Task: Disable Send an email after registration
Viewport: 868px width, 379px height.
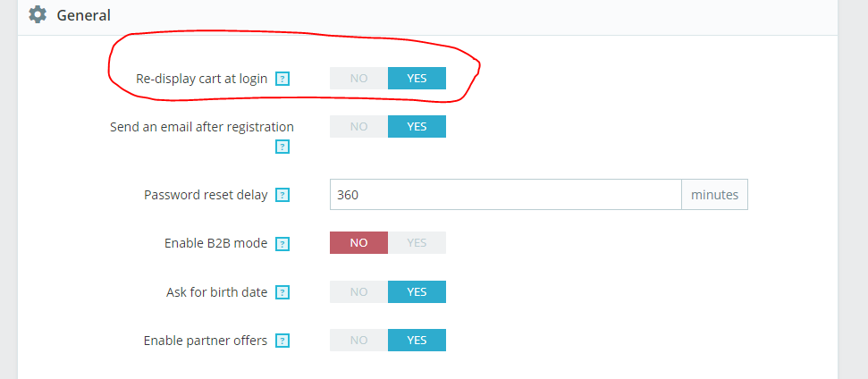Action: coord(358,127)
